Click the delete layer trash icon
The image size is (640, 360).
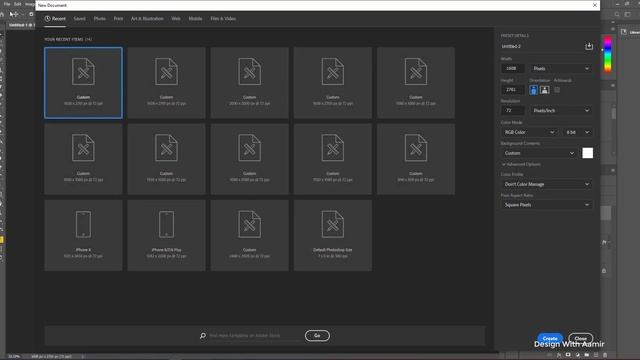[605, 355]
